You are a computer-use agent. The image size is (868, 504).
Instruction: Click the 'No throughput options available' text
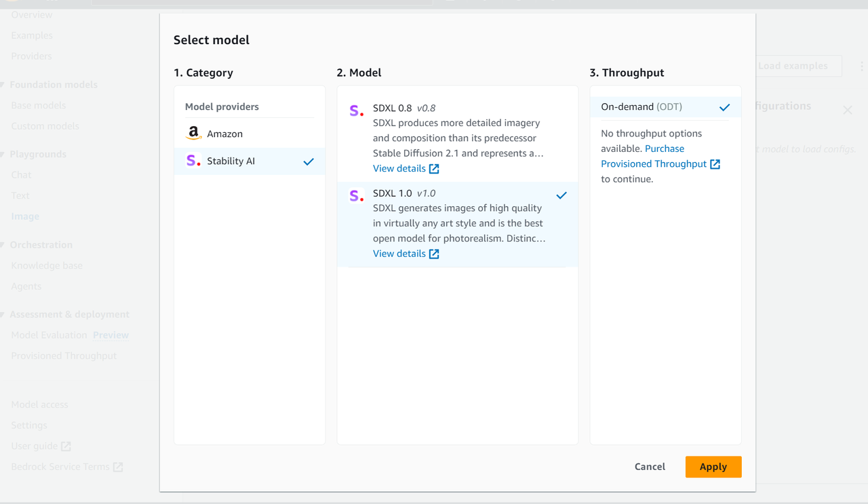651,141
